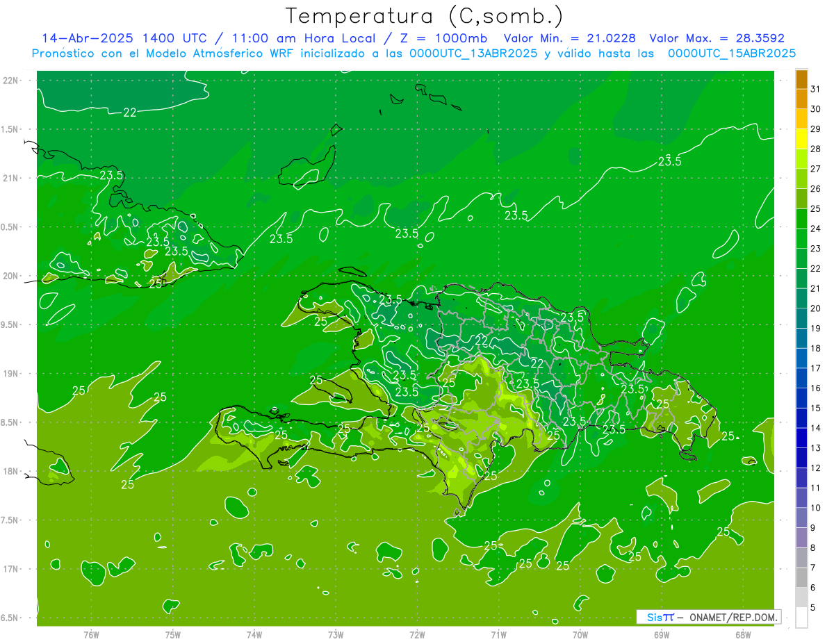Click the legend value 5

[813, 607]
